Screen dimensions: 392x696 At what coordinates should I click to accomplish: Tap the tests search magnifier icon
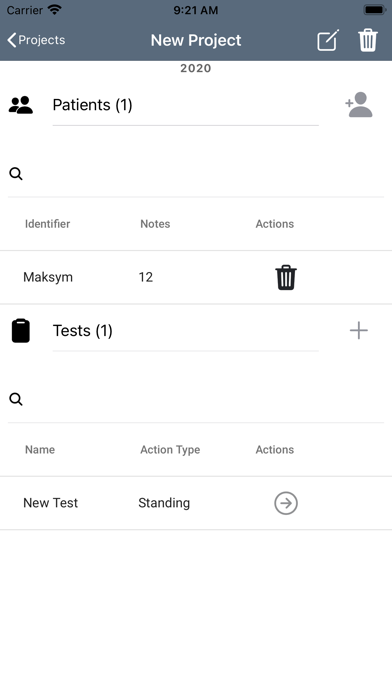pos(16,399)
